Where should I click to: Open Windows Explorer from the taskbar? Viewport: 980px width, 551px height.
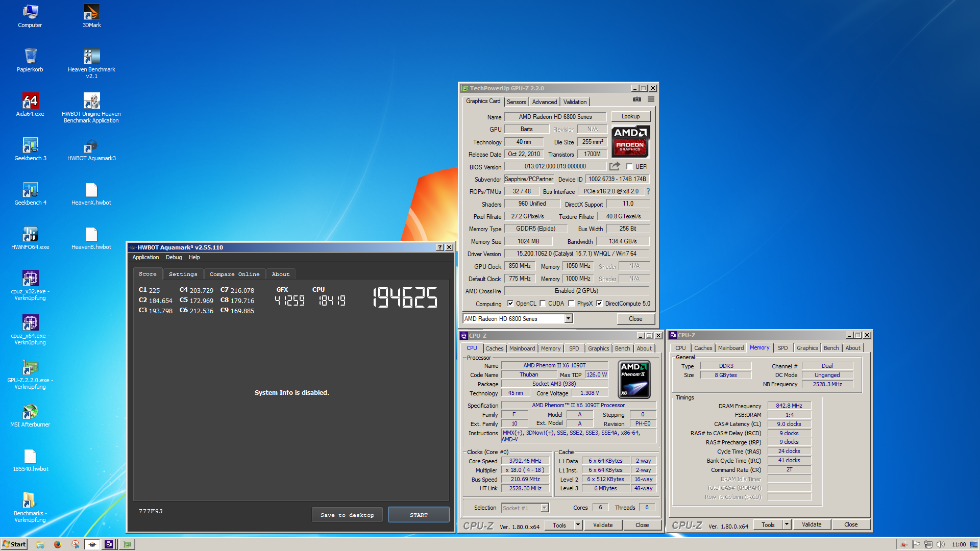(x=40, y=544)
